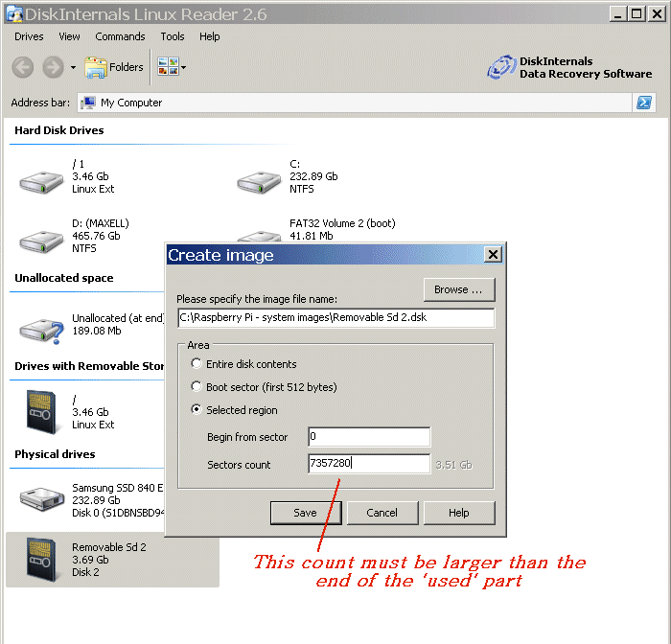The width and height of the screenshot is (671, 644).
Task: Click the Begin from sector field
Action: pyautogui.click(x=369, y=436)
